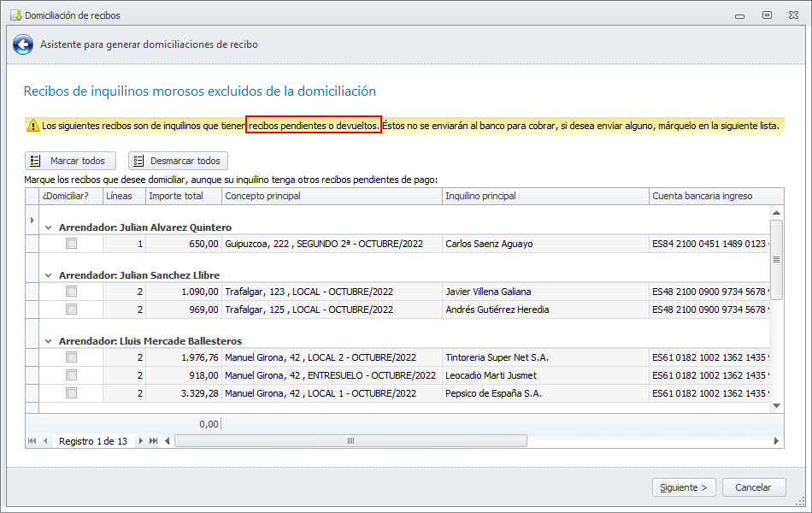Check the Leocadio Marti Jusmet receipt checkbox
This screenshot has width=812, height=513.
tap(72, 375)
